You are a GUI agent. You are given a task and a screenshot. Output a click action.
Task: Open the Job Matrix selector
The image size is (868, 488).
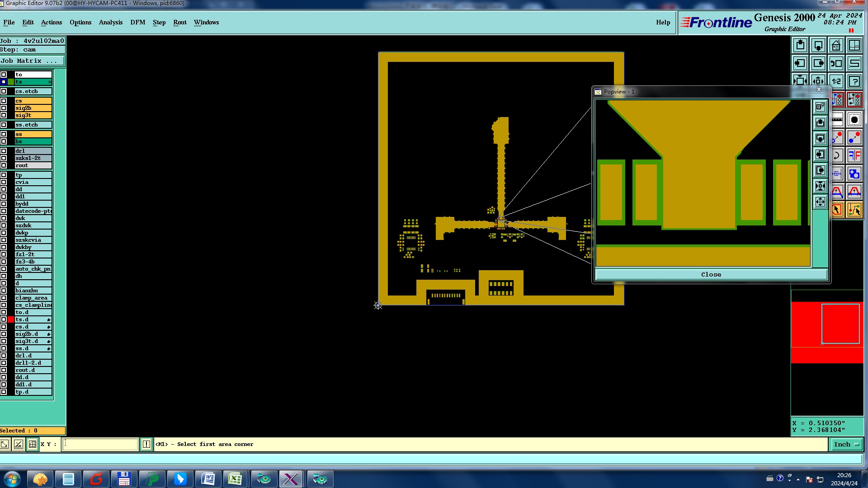pyautogui.click(x=33, y=61)
